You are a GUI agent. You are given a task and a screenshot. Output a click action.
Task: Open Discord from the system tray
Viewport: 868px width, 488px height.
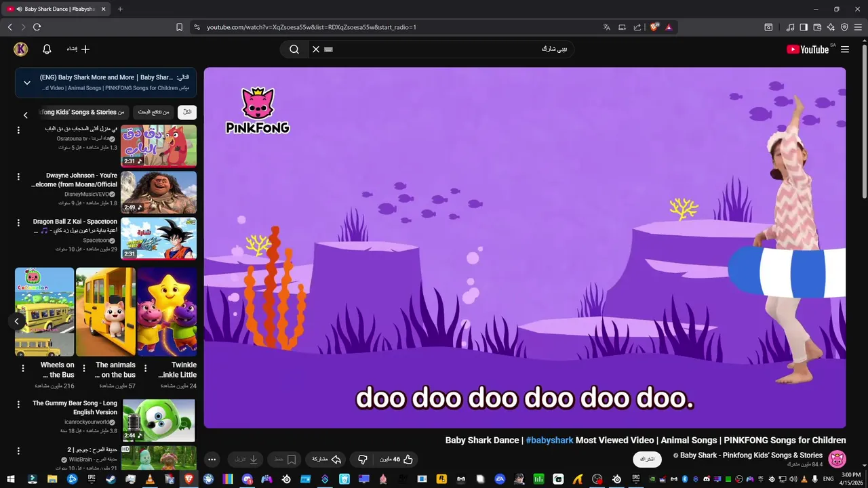(x=706, y=479)
